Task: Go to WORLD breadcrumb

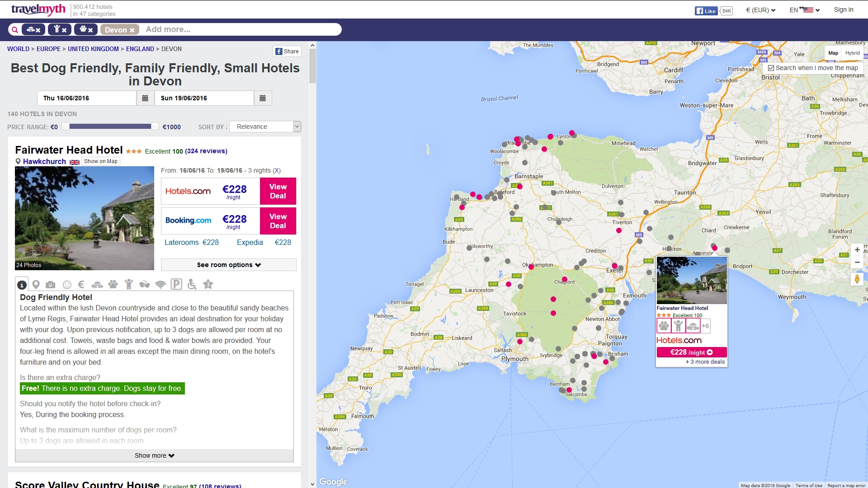Action: click(x=18, y=49)
